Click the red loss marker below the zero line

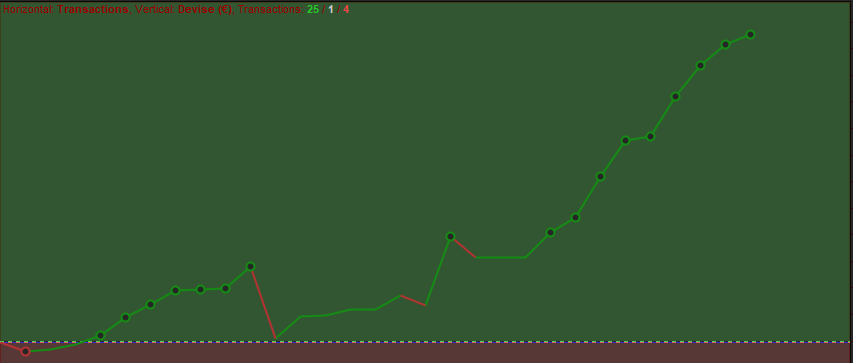click(26, 351)
